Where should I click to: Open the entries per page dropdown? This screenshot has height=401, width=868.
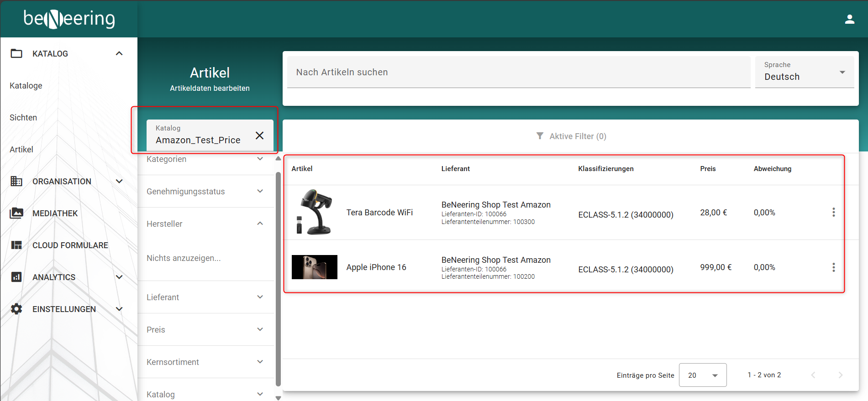702,375
